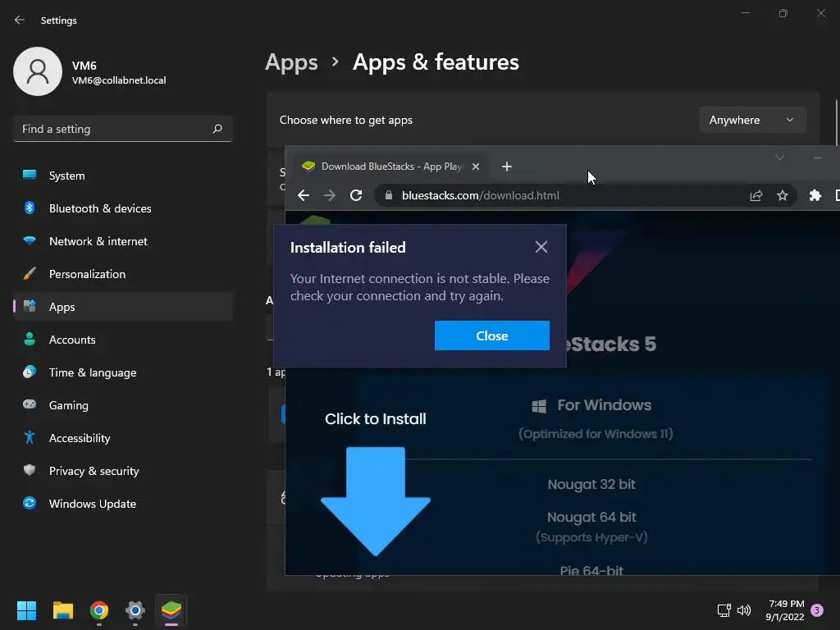
Task: Open notification badge showing 3
Action: (x=817, y=610)
